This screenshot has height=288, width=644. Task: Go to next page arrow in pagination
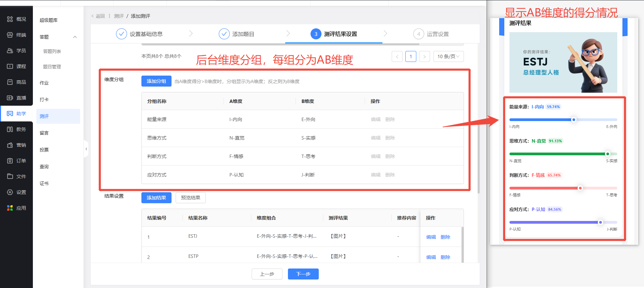pyautogui.click(x=424, y=56)
